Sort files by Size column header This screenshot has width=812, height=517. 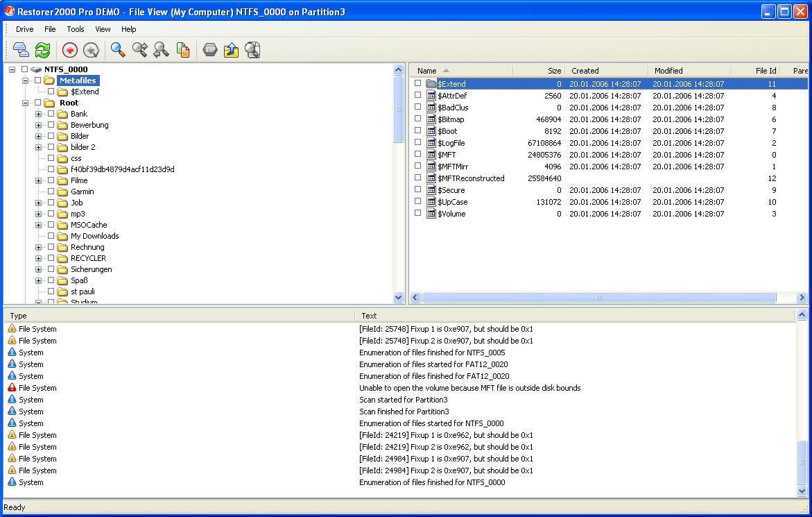(539, 71)
